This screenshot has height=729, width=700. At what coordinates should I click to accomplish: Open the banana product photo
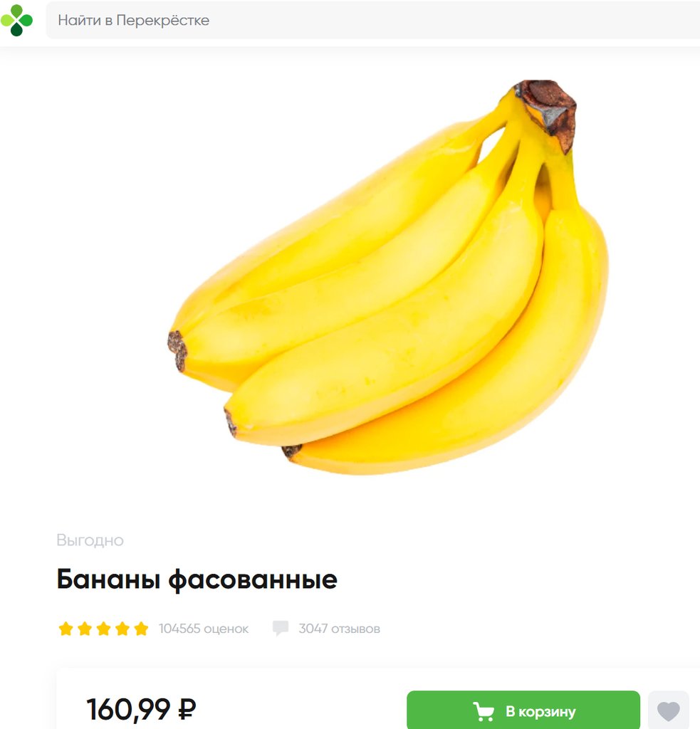pyautogui.click(x=388, y=277)
